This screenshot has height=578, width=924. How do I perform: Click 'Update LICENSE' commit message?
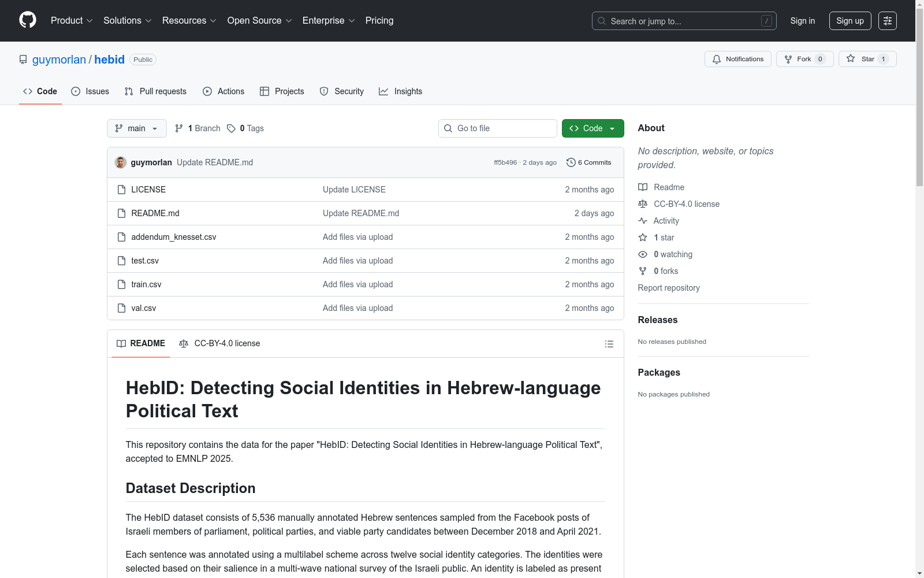tap(354, 190)
